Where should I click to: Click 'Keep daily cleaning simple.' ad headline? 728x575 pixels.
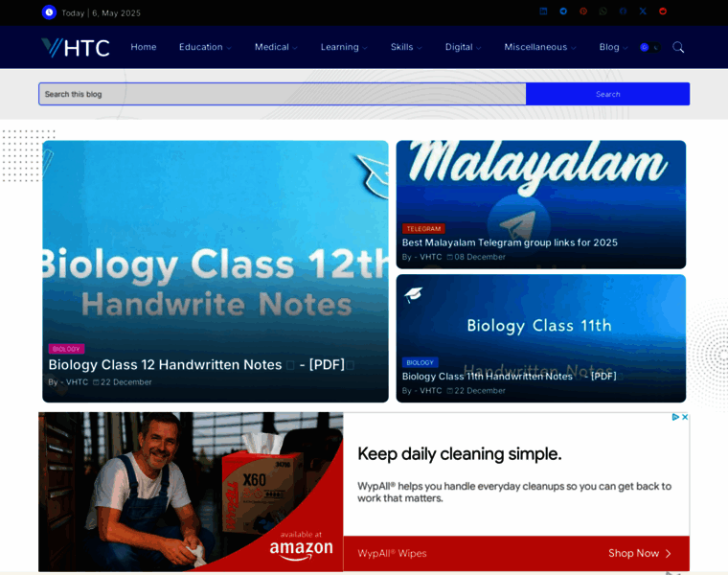click(460, 454)
